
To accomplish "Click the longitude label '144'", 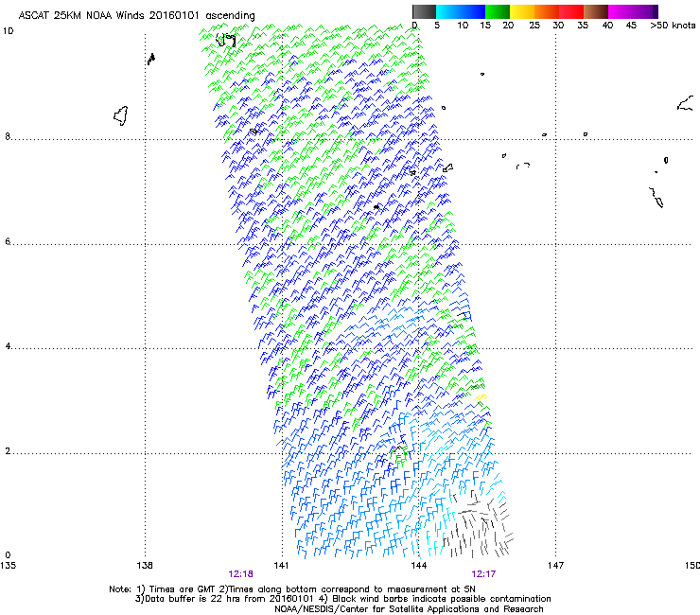I will (x=419, y=566).
